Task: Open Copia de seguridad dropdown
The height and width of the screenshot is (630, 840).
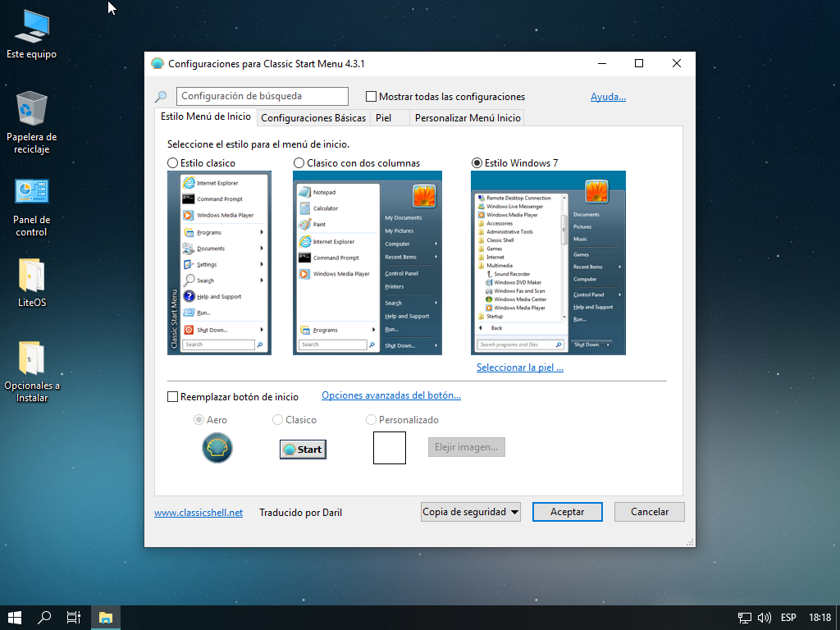Action: pos(470,512)
